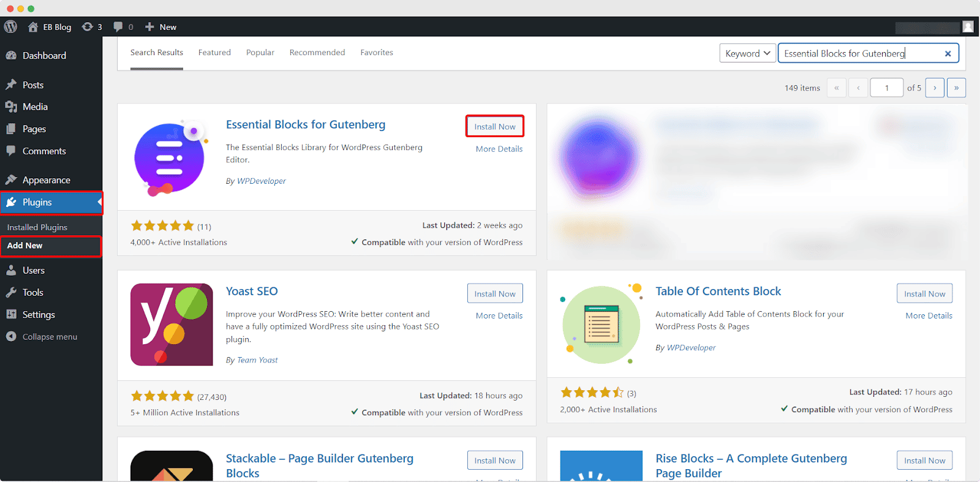
Task: Open the Team Yoast author link
Action: pyautogui.click(x=257, y=360)
